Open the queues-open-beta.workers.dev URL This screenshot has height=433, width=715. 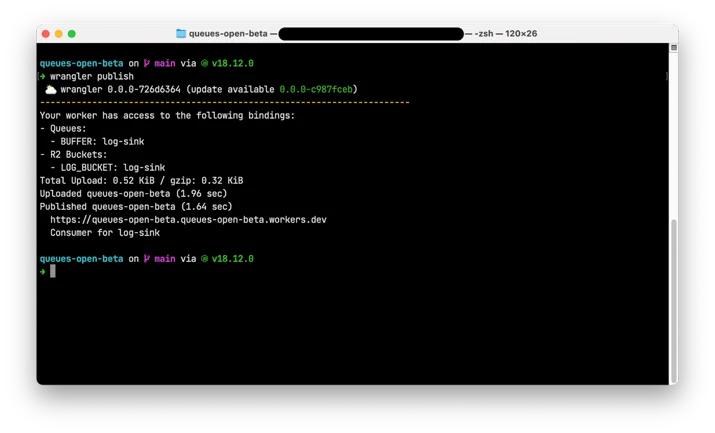[x=188, y=220]
